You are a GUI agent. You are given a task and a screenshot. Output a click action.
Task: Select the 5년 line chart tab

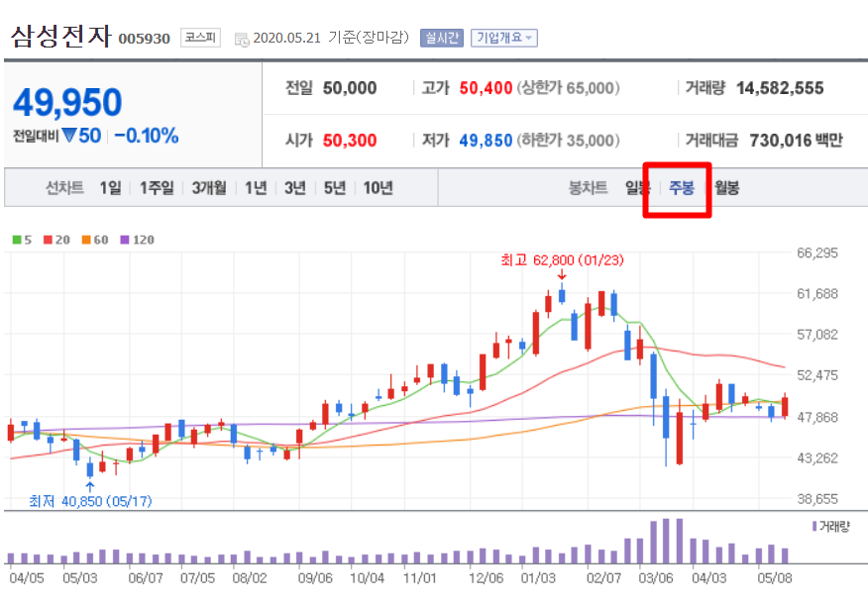[334, 188]
